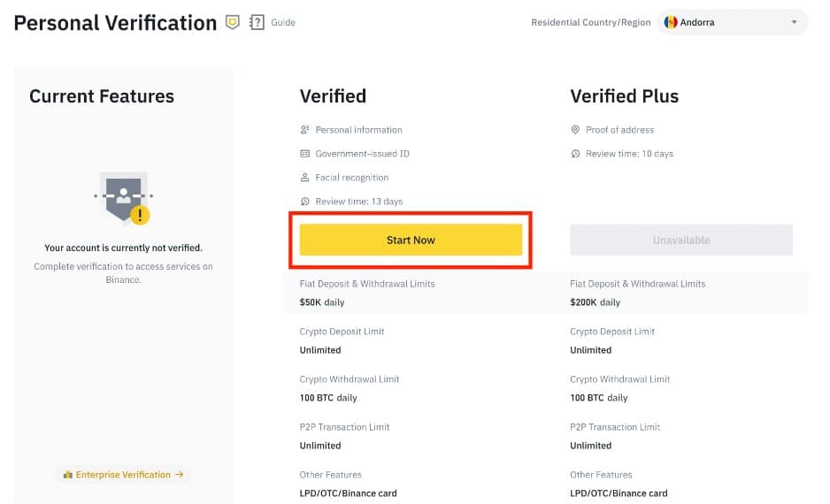Click the Verified Plus tier heading
This screenshot has width=830, height=504.
(624, 96)
